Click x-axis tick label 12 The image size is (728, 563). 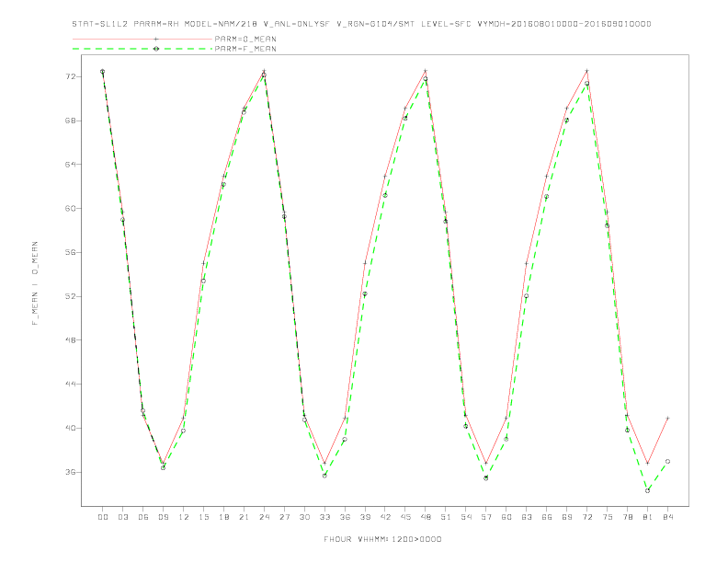(184, 517)
